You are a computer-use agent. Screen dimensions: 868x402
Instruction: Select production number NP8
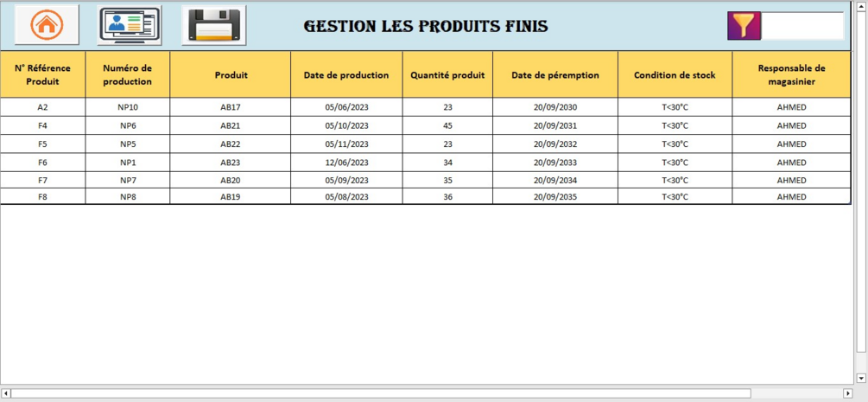coord(127,197)
